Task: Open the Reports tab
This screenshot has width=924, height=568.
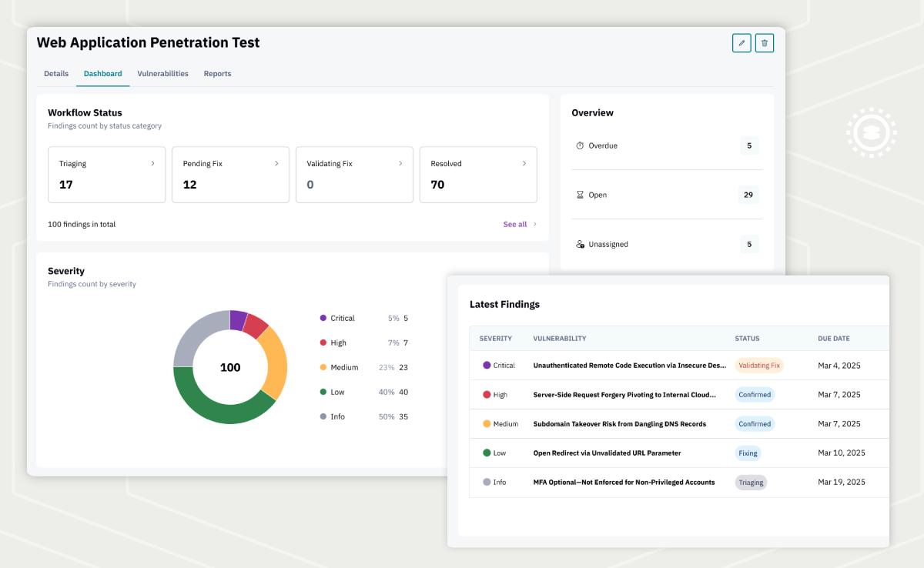Action: point(218,73)
